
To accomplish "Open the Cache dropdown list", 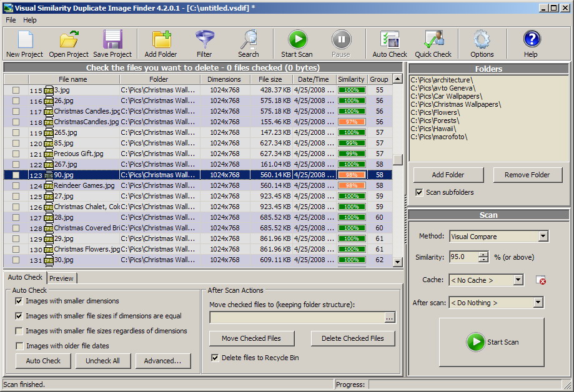I will pyautogui.click(x=518, y=280).
